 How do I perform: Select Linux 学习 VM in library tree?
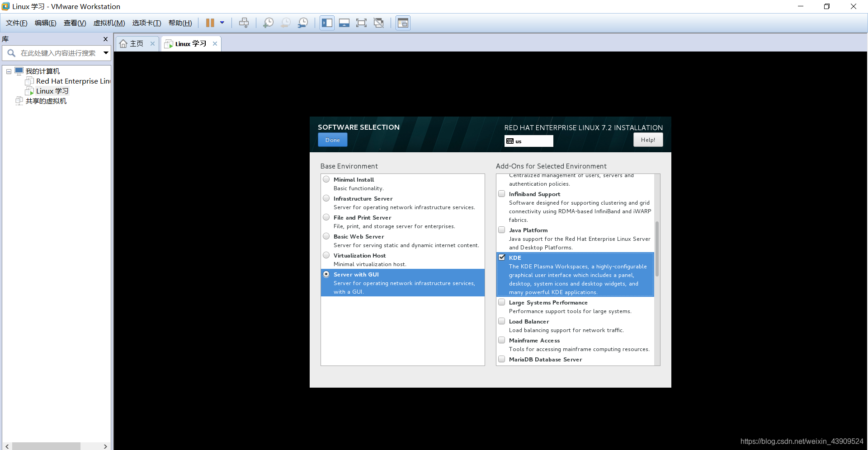(x=47, y=91)
